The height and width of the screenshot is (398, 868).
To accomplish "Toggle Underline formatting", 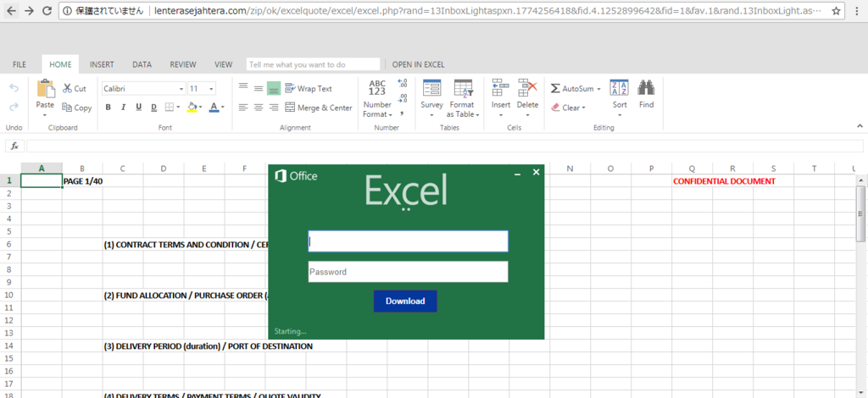I will point(138,108).
